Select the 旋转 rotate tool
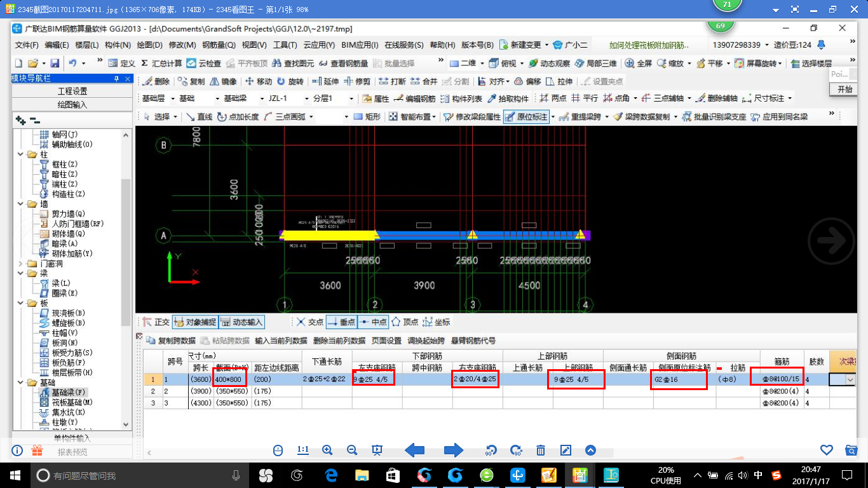The width and height of the screenshot is (868, 488). [x=290, y=81]
